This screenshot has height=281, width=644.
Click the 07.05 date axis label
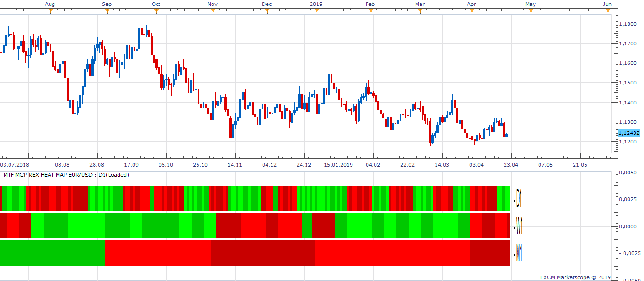tap(545, 165)
